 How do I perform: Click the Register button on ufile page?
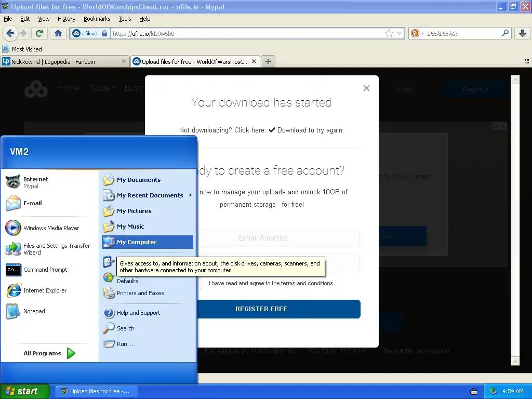[475, 89]
